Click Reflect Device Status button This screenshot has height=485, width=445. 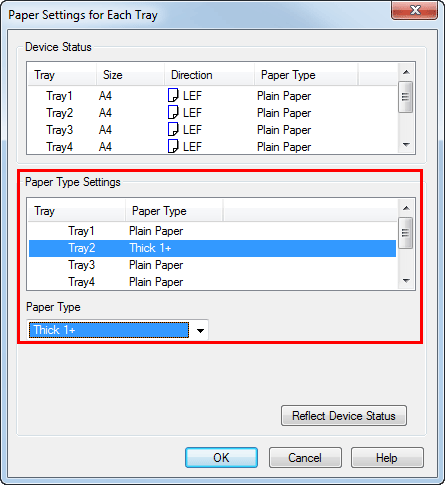tap(344, 416)
